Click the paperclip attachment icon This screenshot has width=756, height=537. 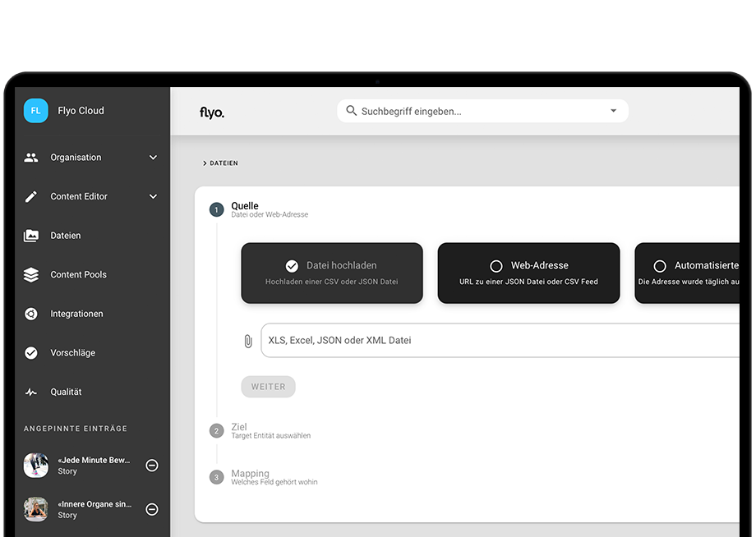tap(248, 342)
